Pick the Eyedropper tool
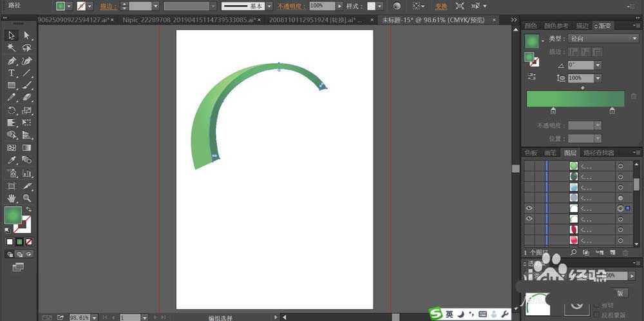 coord(12,160)
